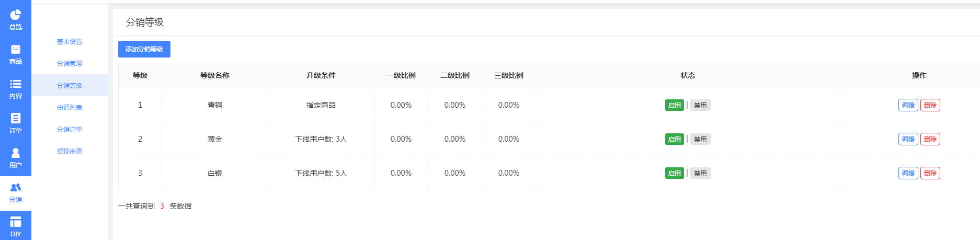The width and height of the screenshot is (980, 240).
Task: Edit the 青铜 level row
Action: (x=908, y=105)
